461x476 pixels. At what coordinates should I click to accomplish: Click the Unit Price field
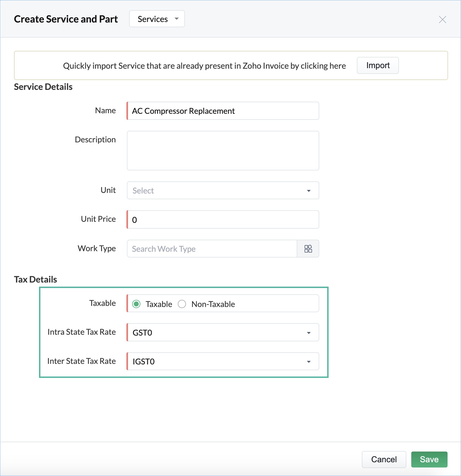pos(223,220)
